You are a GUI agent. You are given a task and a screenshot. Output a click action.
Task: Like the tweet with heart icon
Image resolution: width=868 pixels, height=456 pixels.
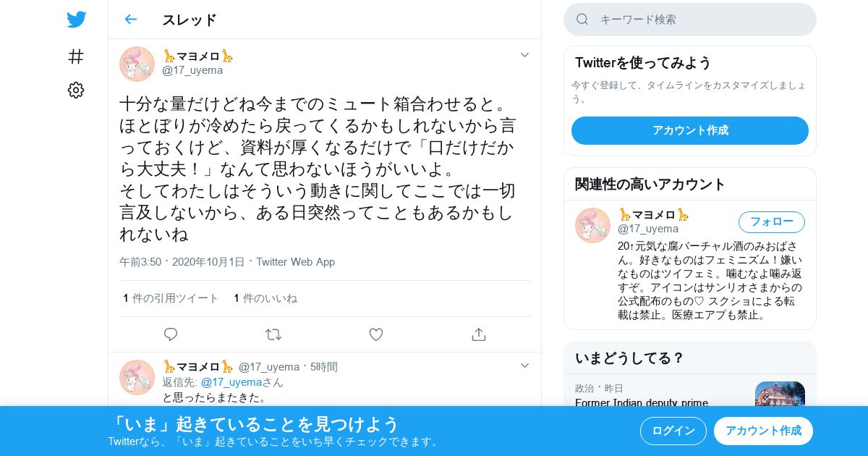[x=376, y=334]
